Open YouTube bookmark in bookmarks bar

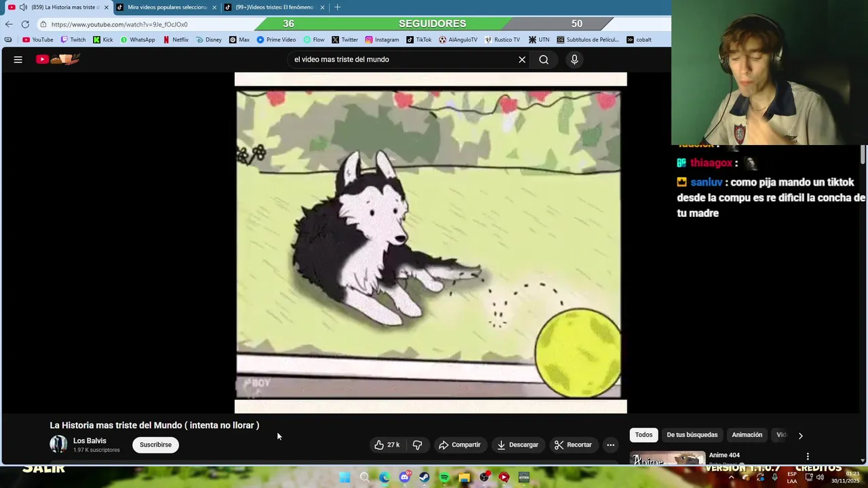(x=37, y=40)
